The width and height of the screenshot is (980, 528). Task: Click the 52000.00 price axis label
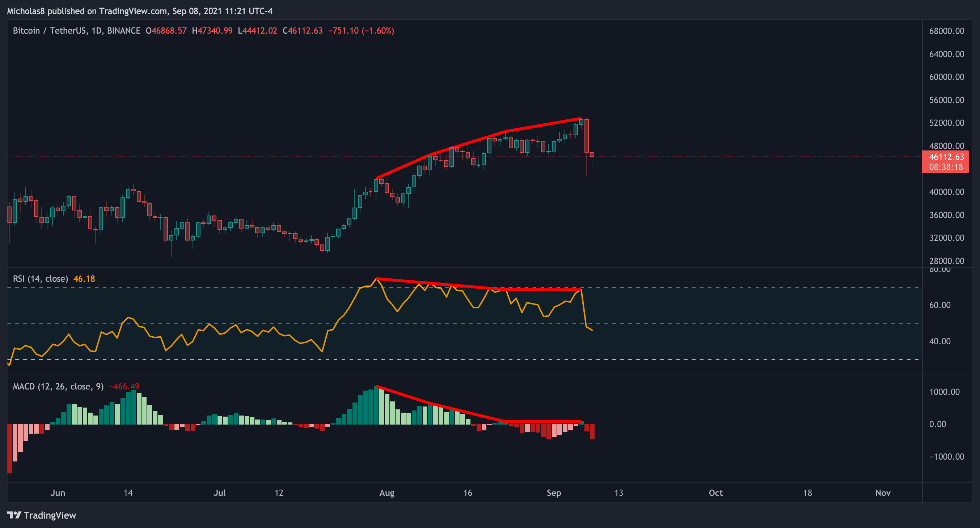click(x=946, y=123)
